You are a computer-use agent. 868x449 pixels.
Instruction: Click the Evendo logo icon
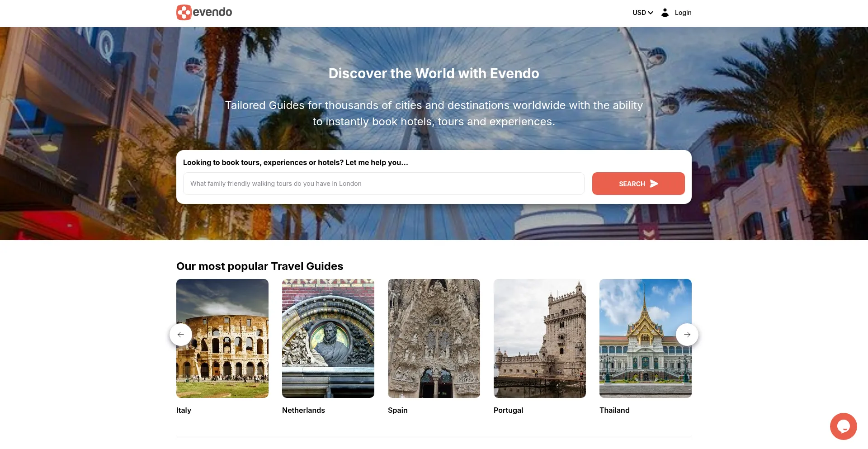[184, 13]
